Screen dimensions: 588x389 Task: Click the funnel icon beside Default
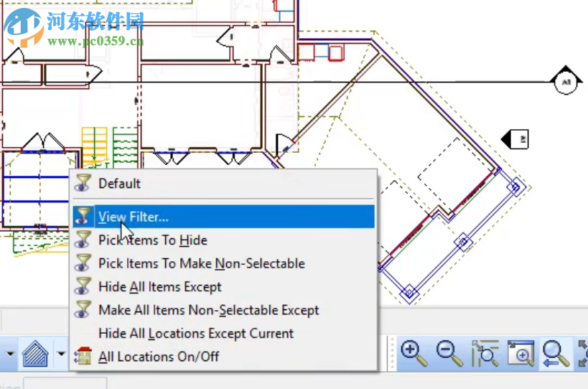pos(83,183)
